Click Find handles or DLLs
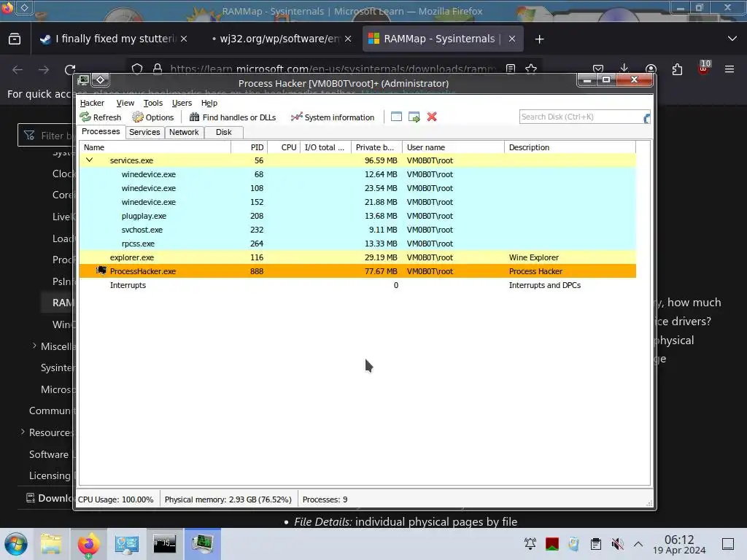The width and height of the screenshot is (747, 560). [x=233, y=117]
